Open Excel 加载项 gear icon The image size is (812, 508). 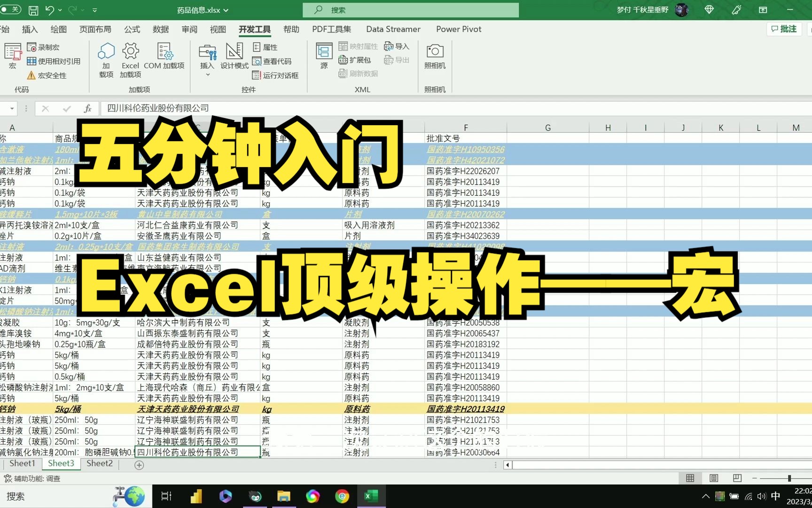point(130,60)
